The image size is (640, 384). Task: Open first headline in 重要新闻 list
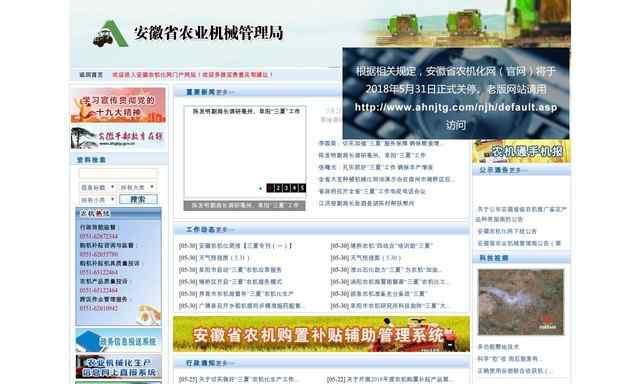point(379,144)
